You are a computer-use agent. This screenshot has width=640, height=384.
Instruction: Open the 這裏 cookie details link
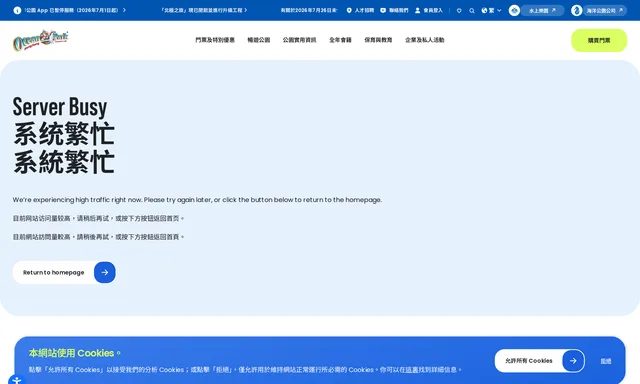point(412,370)
